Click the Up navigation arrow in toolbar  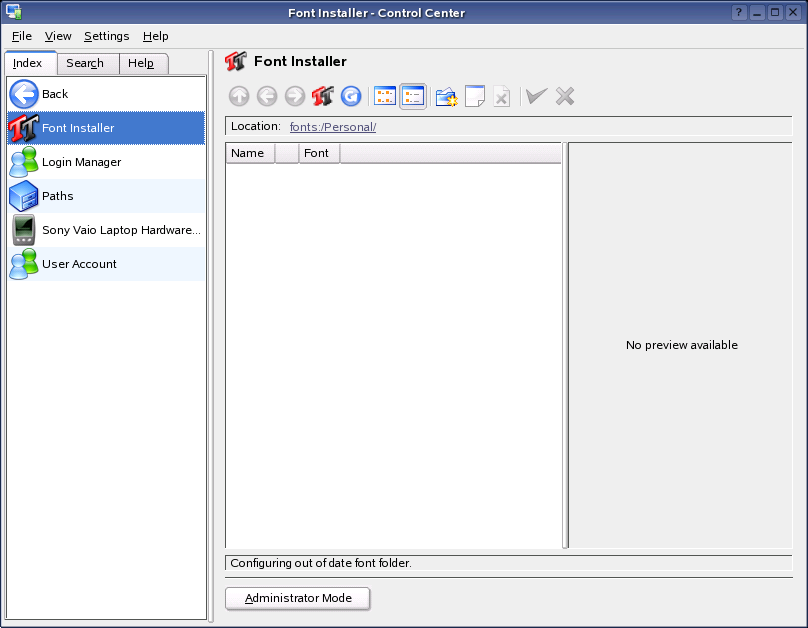(x=239, y=96)
